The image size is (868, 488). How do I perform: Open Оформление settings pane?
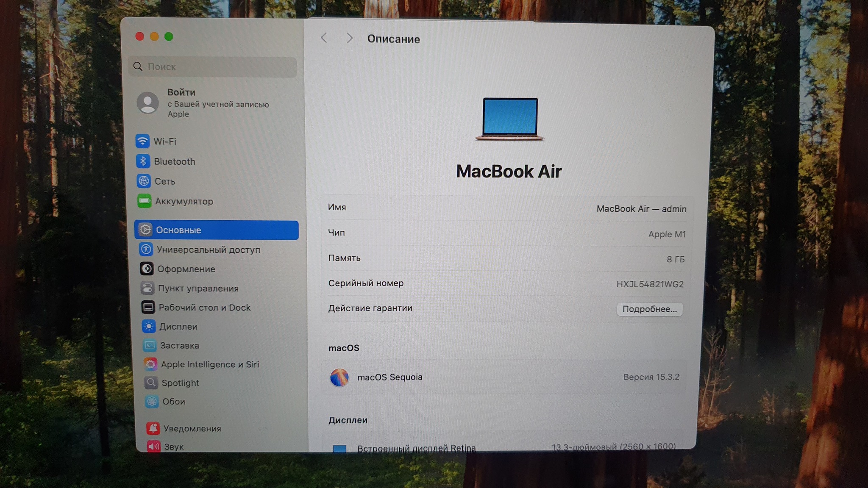pos(186,269)
